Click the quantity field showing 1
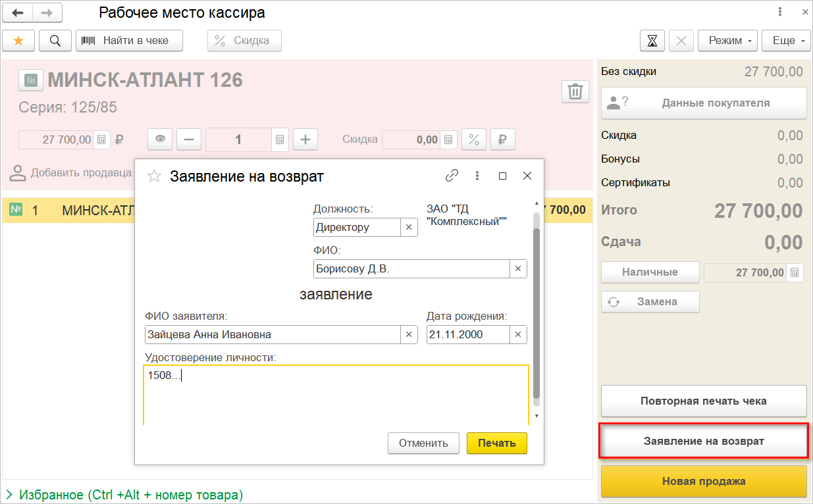The image size is (813, 504). point(238,139)
